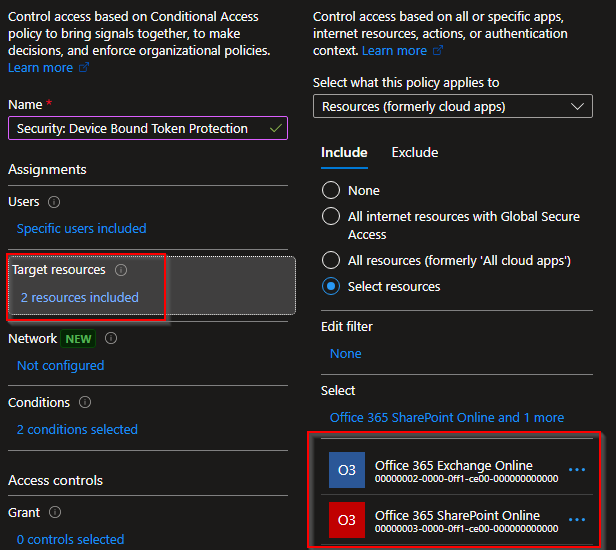Switch to the Exclude tab
616x550 pixels.
point(414,153)
